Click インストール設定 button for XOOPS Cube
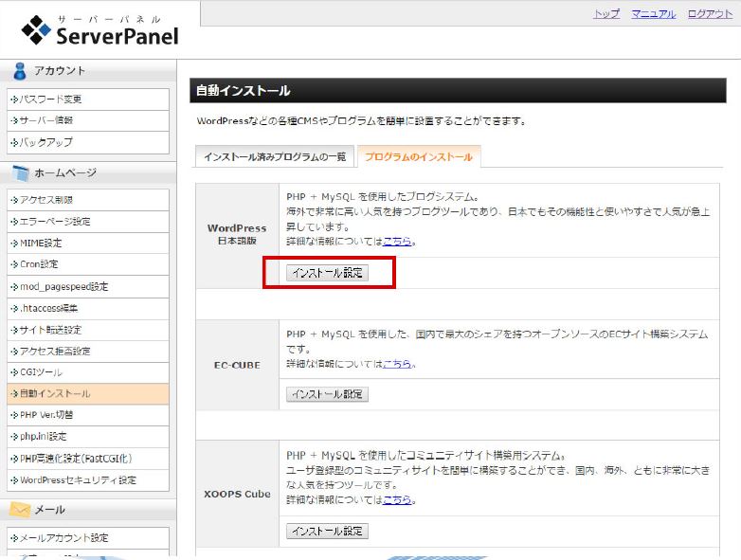 tap(327, 532)
